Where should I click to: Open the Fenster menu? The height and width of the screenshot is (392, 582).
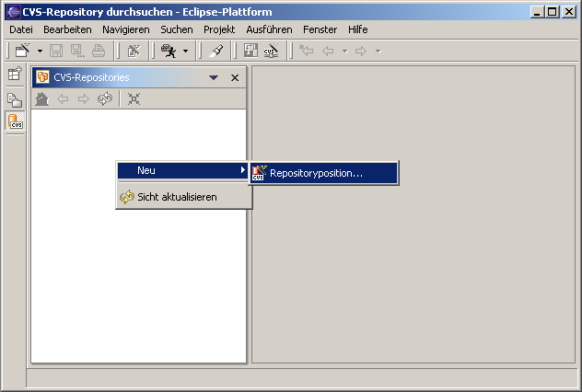(x=320, y=29)
